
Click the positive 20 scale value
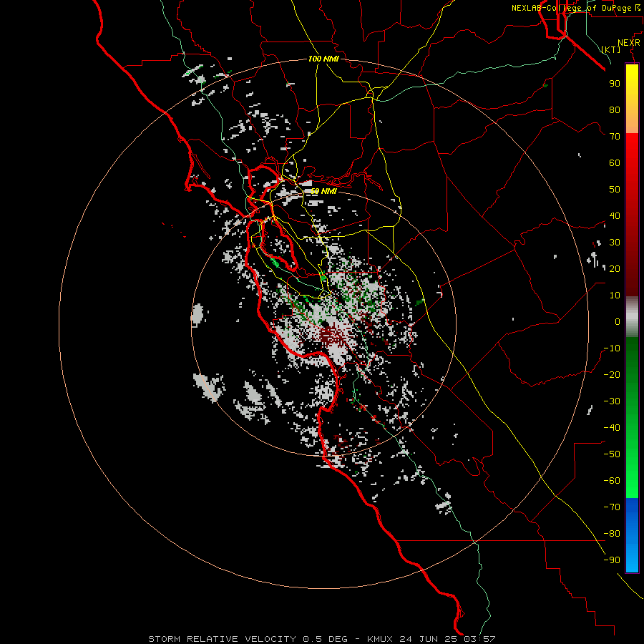click(615, 268)
